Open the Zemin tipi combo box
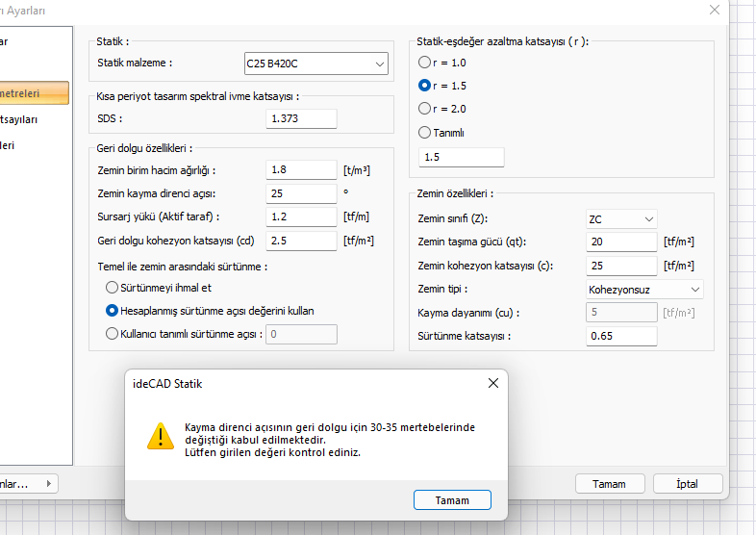 (x=644, y=289)
